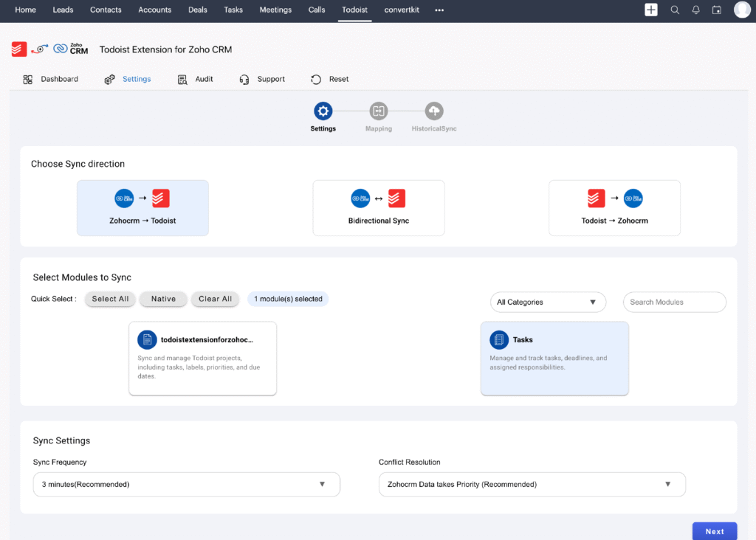Open the All Categories dropdown

(548, 302)
